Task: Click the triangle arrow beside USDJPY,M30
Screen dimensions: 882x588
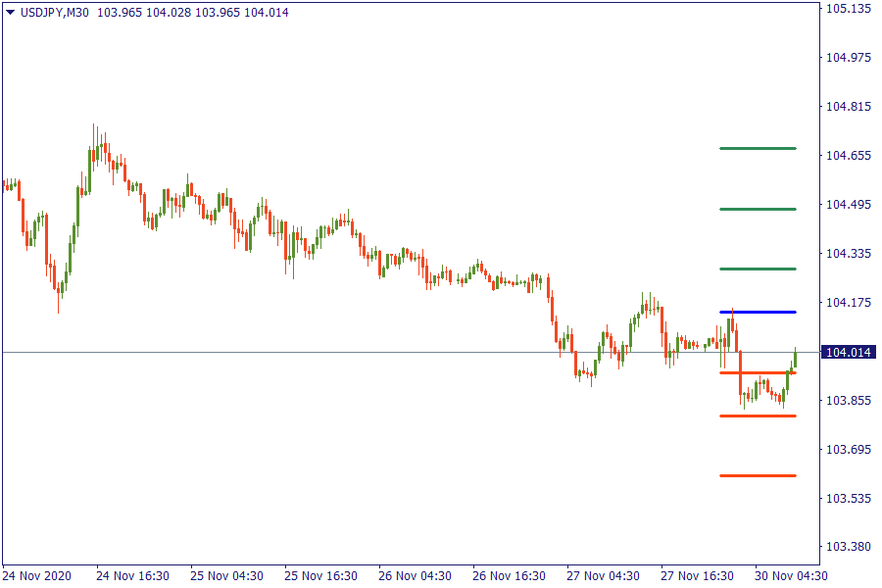Action: coord(10,13)
